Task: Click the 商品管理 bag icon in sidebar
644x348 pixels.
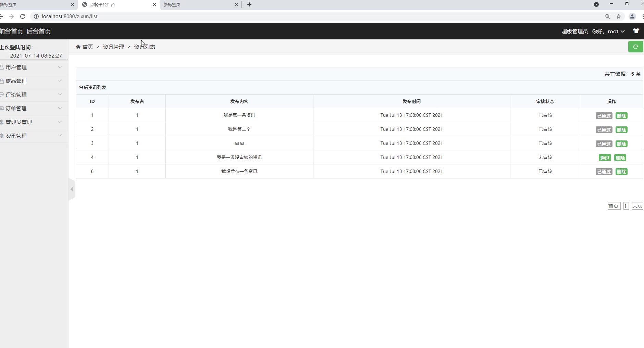Action: 2,81
